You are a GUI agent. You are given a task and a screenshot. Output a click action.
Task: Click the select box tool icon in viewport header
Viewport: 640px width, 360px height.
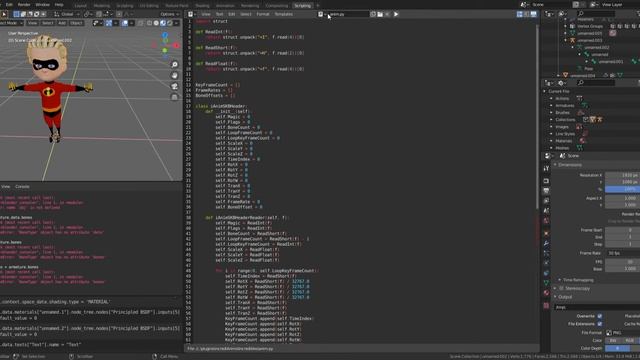pos(16,14)
